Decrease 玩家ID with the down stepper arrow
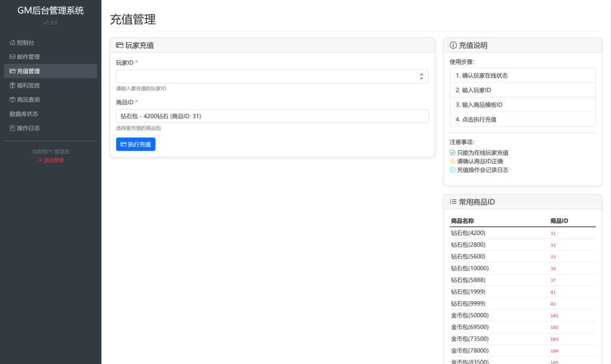611x364 pixels. tap(422, 79)
